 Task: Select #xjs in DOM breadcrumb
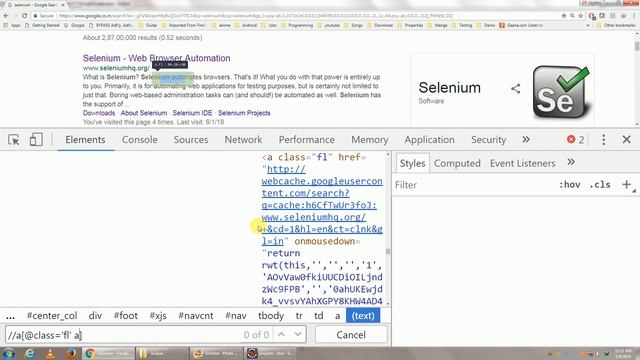(158, 316)
